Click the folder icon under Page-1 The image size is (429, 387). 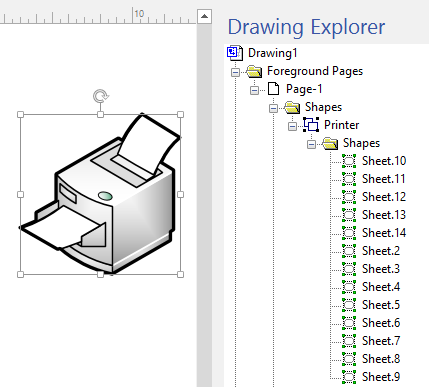pyautogui.click(x=292, y=107)
